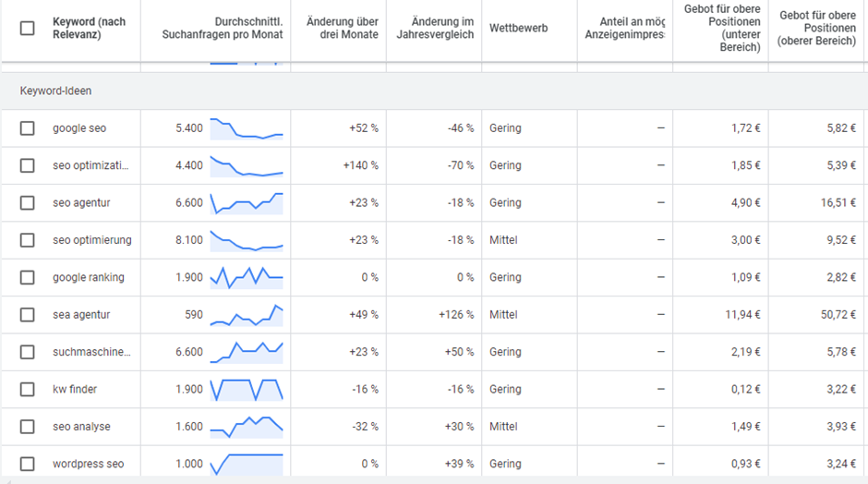Click the keyword text seo optimierung
The height and width of the screenshot is (484, 868).
91,240
